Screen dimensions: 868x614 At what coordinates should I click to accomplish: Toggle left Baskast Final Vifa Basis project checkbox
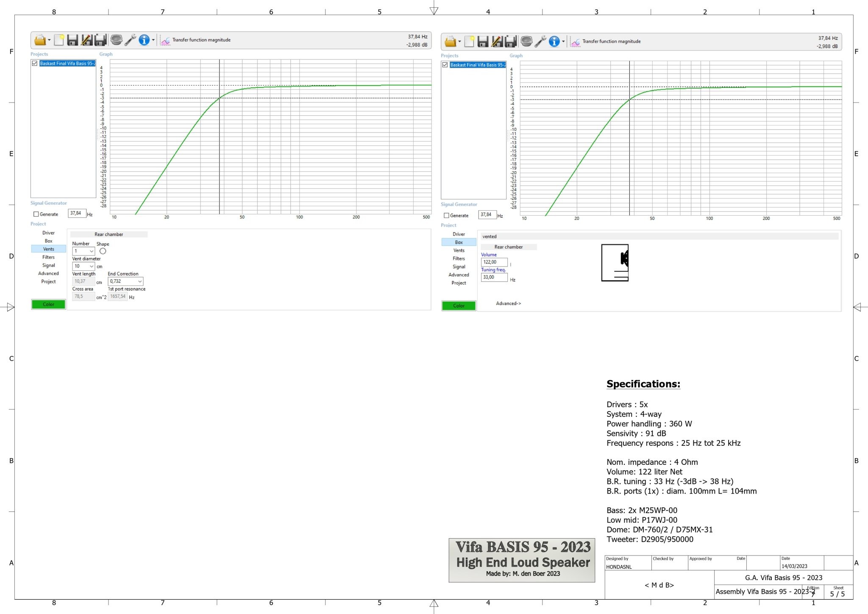pyautogui.click(x=35, y=63)
